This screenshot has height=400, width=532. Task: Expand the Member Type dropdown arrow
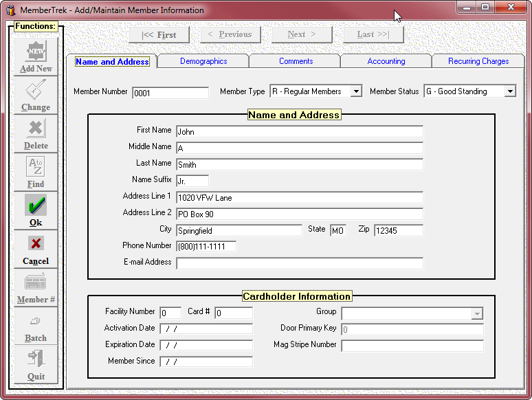[356, 91]
